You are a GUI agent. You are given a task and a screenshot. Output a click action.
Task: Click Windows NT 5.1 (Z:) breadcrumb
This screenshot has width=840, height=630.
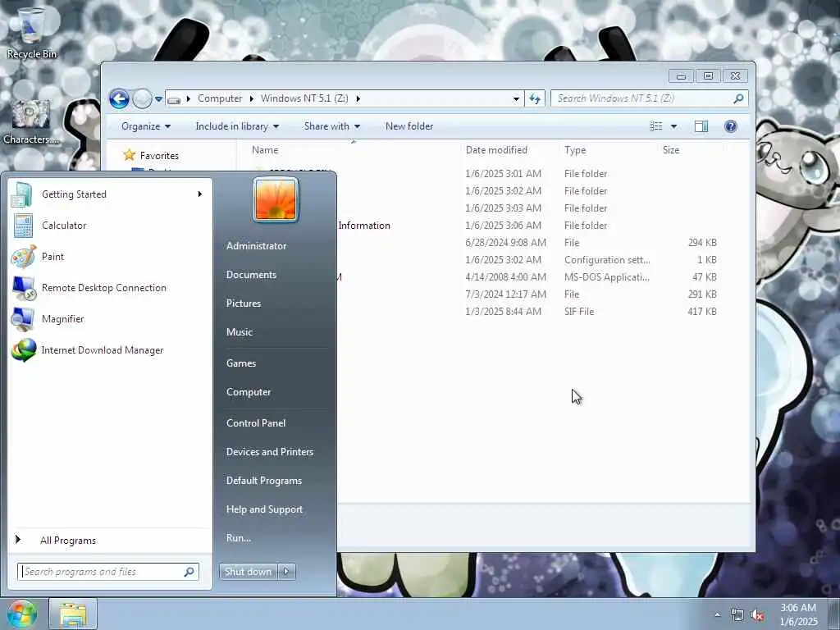304,98
